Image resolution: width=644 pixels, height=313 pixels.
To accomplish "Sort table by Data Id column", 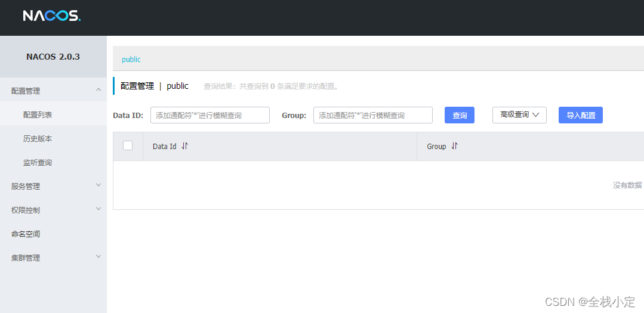I will (185, 146).
